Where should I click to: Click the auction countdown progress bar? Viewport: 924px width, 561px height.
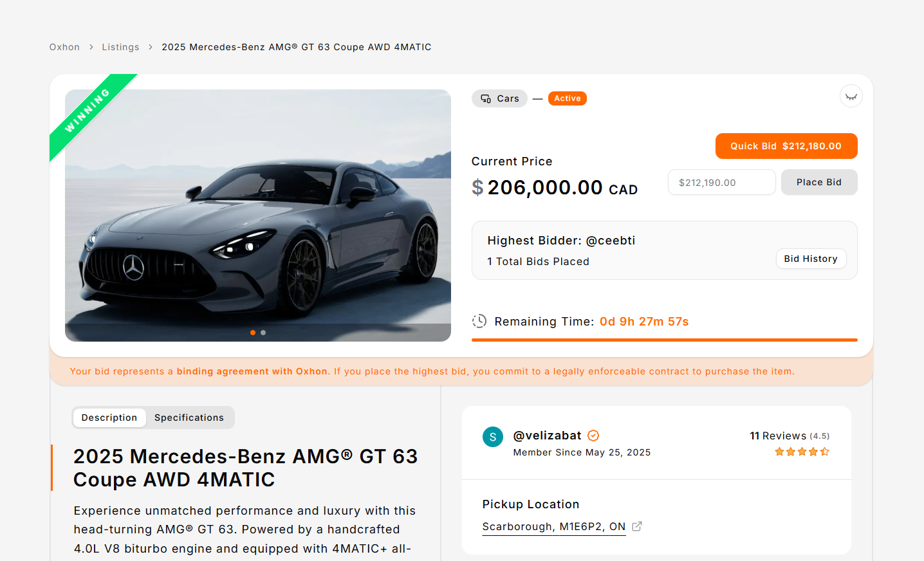coord(664,339)
